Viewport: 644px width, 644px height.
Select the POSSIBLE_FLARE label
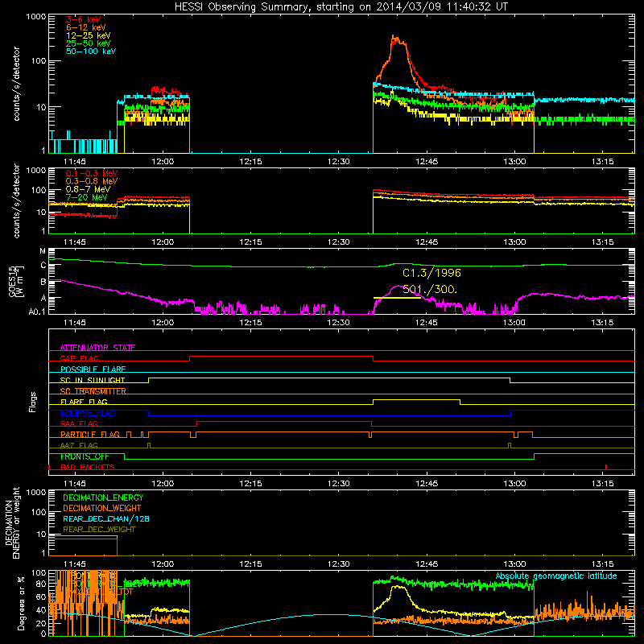93,369
